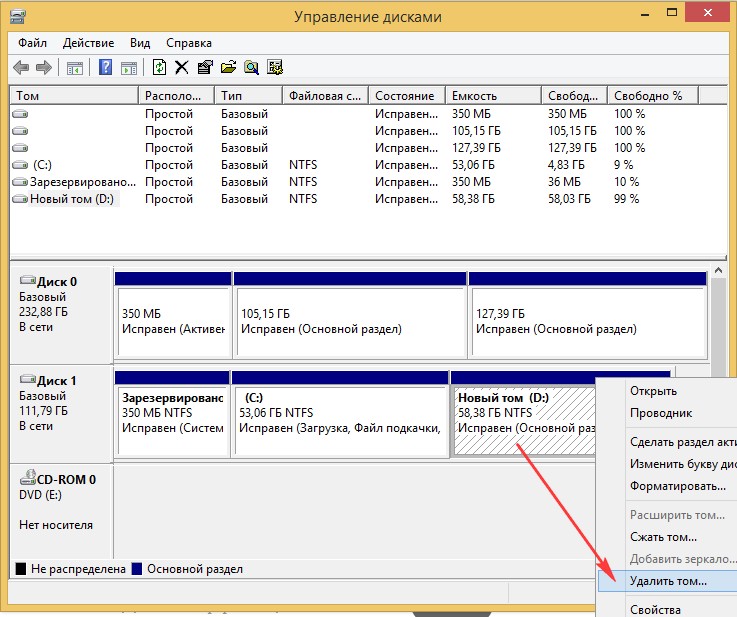Image resolution: width=737 pixels, height=617 pixels.
Task: Click the refresh toolbar icon
Action: [x=159, y=68]
